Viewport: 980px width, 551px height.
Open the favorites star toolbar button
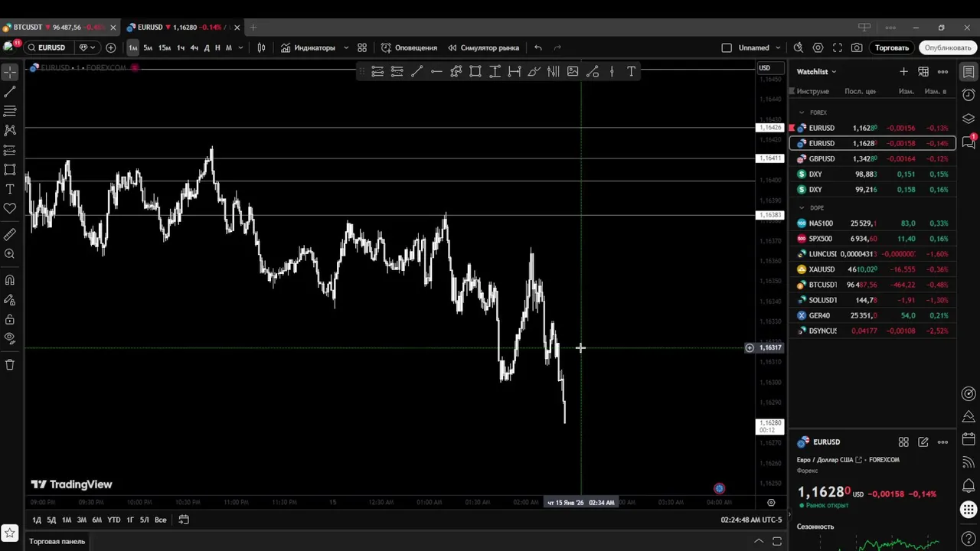pyautogui.click(x=10, y=533)
